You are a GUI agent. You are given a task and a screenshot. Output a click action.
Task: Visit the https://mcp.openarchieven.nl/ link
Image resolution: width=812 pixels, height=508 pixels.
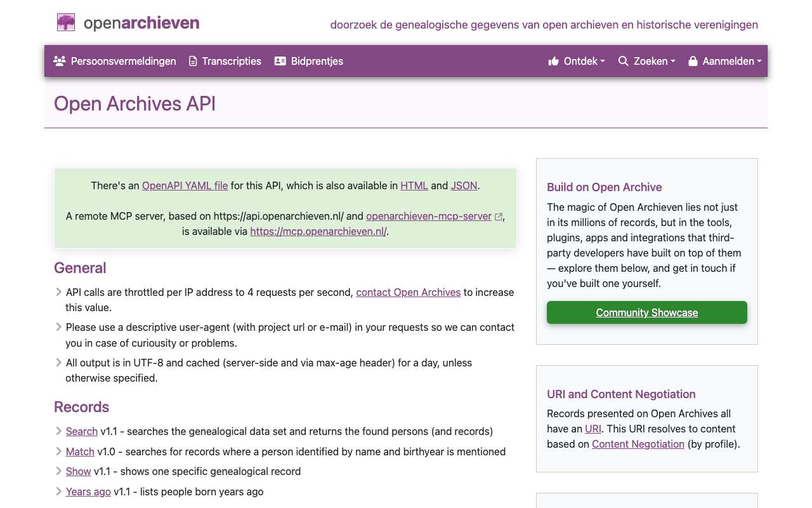click(x=318, y=231)
